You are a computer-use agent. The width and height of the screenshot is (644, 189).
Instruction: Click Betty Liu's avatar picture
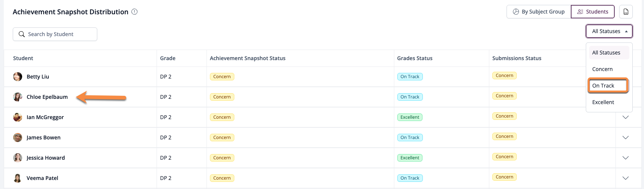tap(18, 77)
